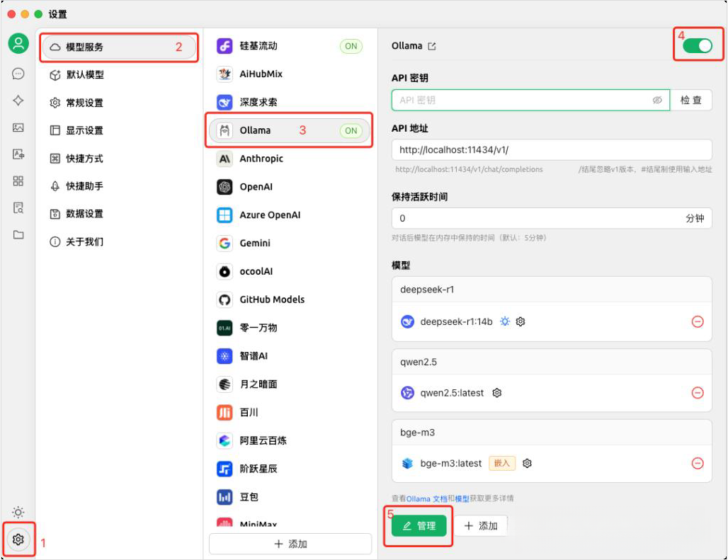Select 常规设置 settings section
Screen dimensions: 728x560
(x=119, y=103)
